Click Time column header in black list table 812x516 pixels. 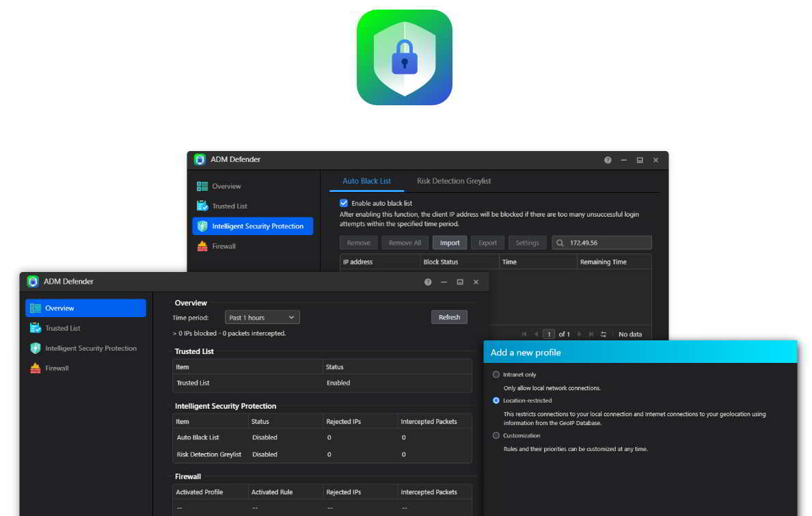(x=538, y=262)
